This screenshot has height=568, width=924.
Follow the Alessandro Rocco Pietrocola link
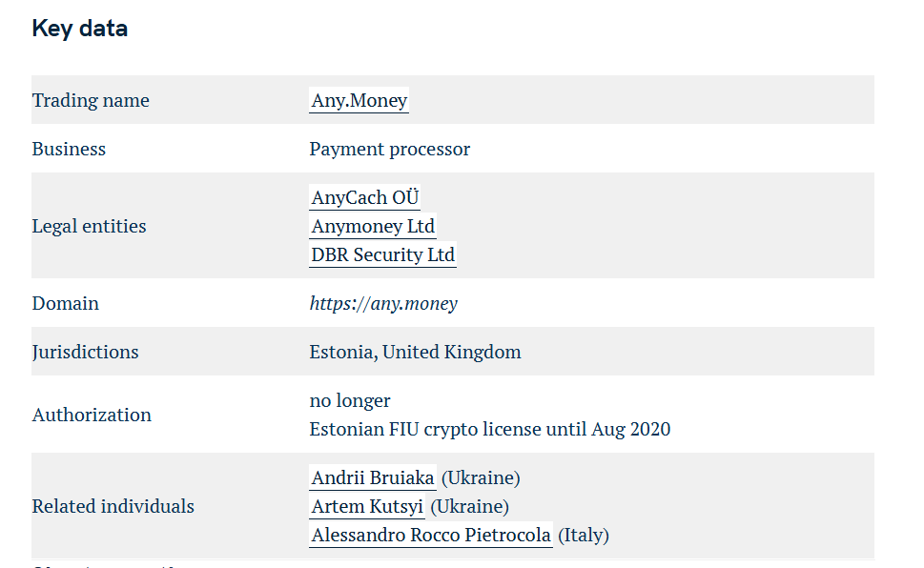coord(431,535)
